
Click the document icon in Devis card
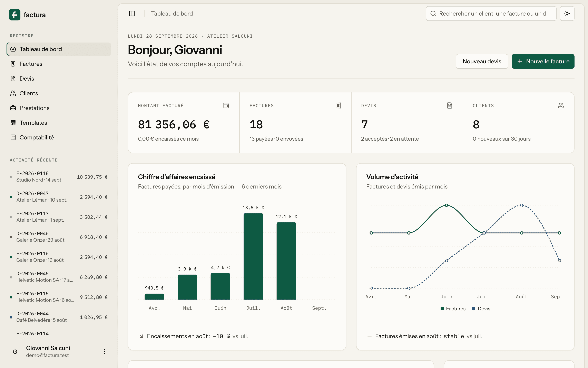point(450,105)
